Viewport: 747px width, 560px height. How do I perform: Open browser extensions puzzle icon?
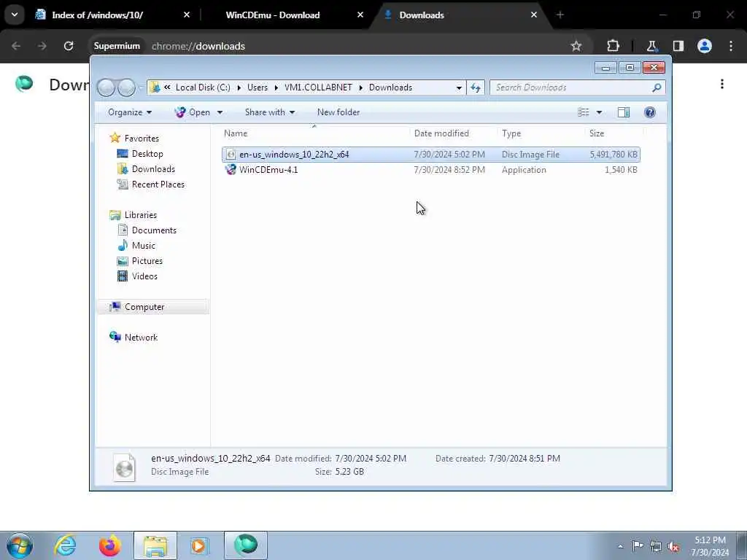[x=613, y=46]
